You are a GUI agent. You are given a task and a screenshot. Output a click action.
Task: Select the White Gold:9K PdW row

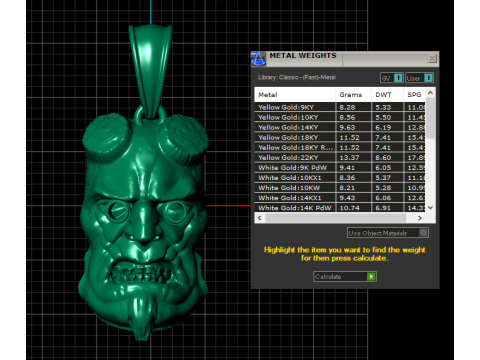340,168
